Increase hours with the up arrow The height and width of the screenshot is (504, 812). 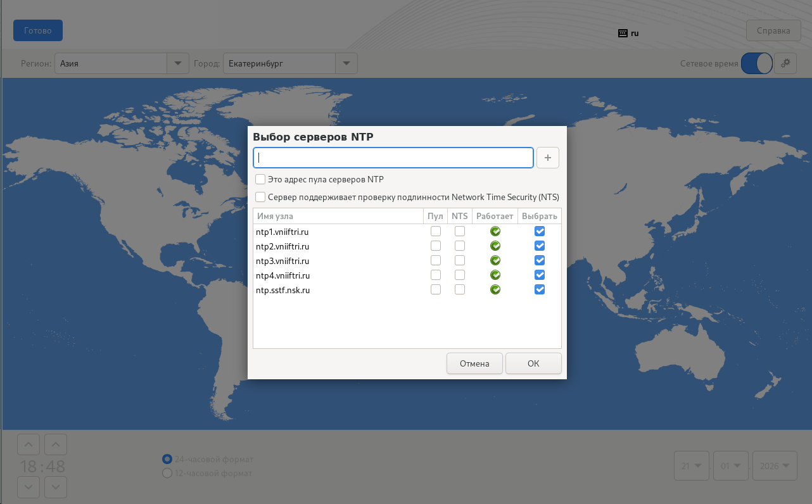(29, 444)
